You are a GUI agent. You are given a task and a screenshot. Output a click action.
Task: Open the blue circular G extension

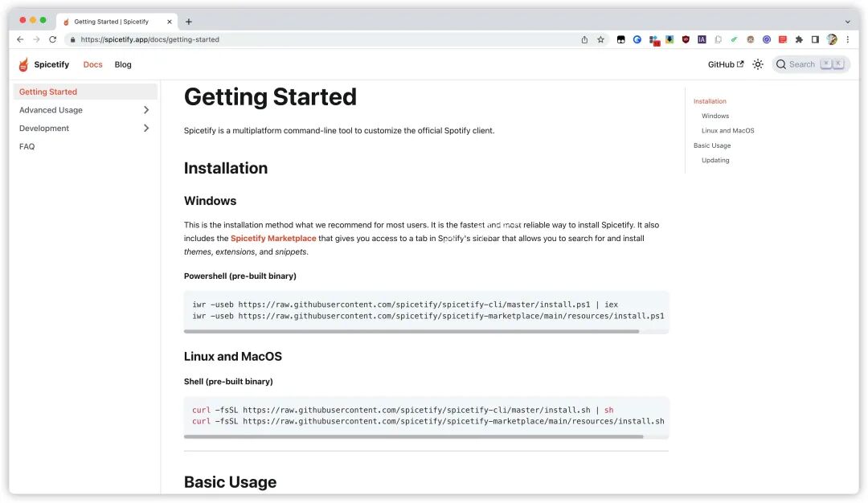click(x=637, y=39)
